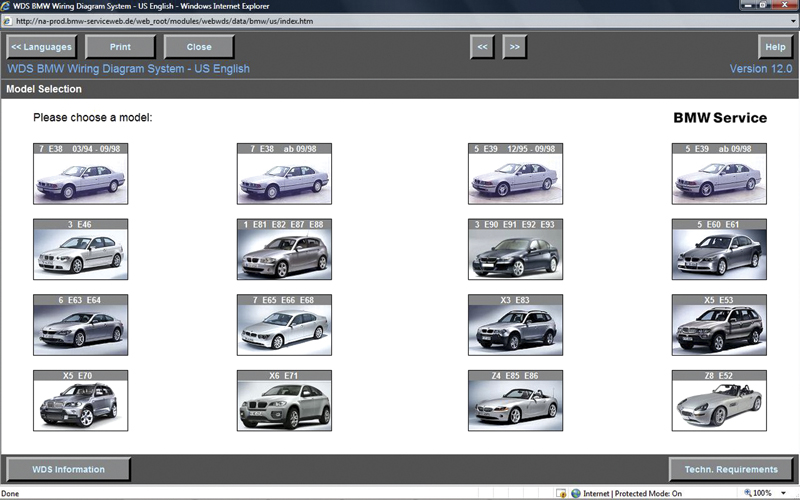
Task: Open the address bar dropdown arrow
Action: [793, 21]
